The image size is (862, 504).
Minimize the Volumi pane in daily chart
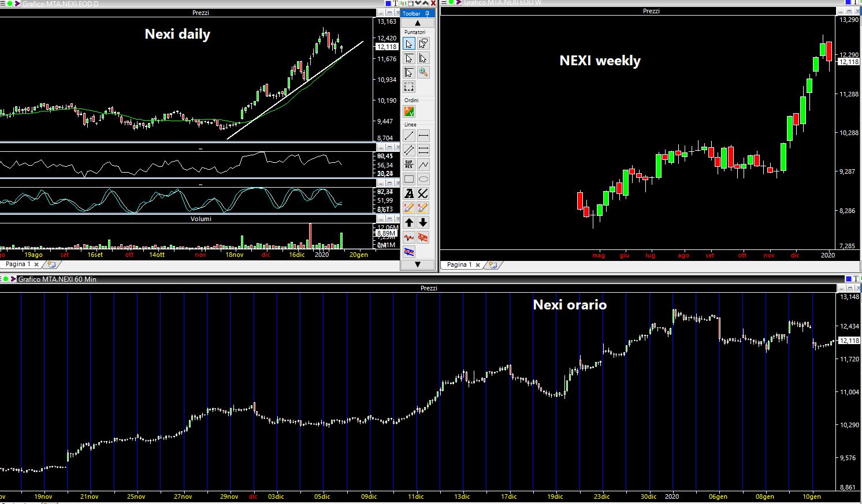point(381,219)
